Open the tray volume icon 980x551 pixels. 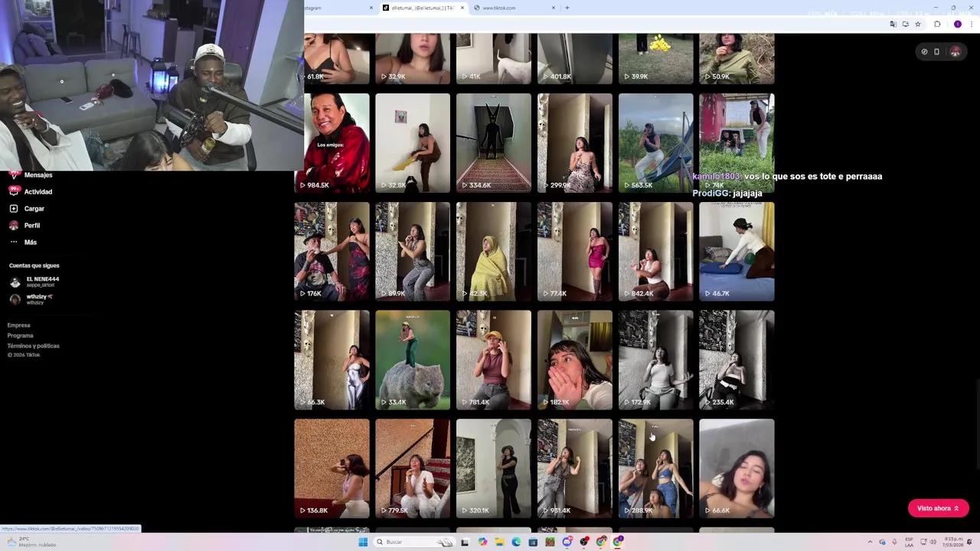coord(933,542)
